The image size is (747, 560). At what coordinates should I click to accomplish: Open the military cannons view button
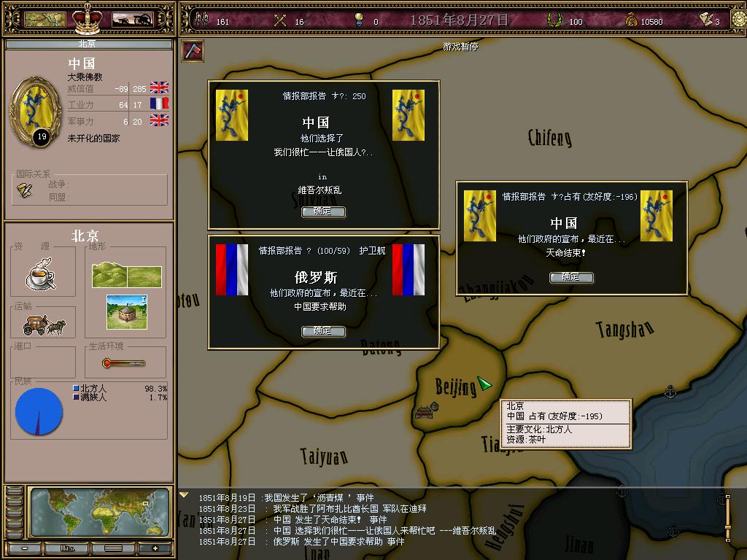133,20
